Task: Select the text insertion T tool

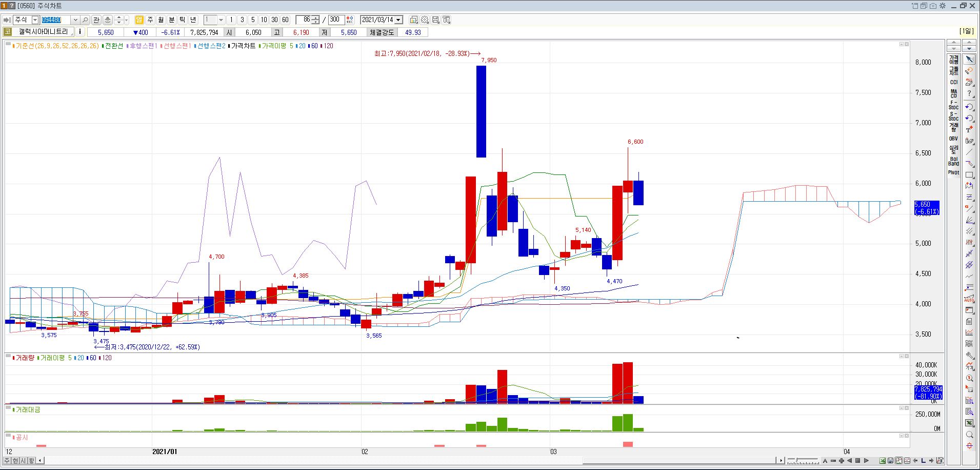Action: coord(969,130)
